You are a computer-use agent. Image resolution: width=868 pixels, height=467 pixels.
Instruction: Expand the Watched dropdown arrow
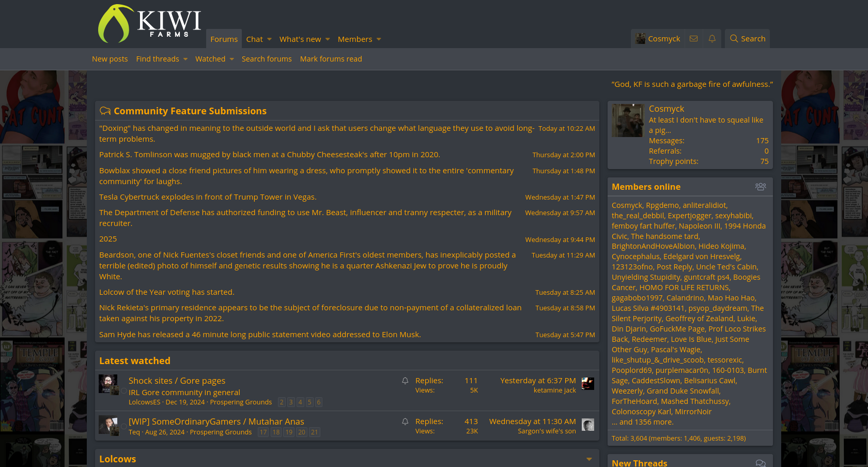pos(232,59)
